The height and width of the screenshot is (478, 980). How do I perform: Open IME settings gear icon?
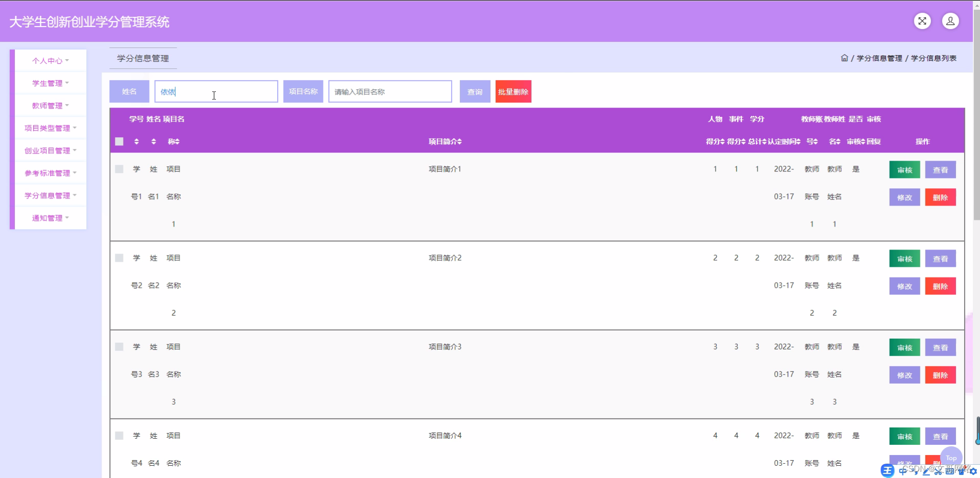click(973, 471)
